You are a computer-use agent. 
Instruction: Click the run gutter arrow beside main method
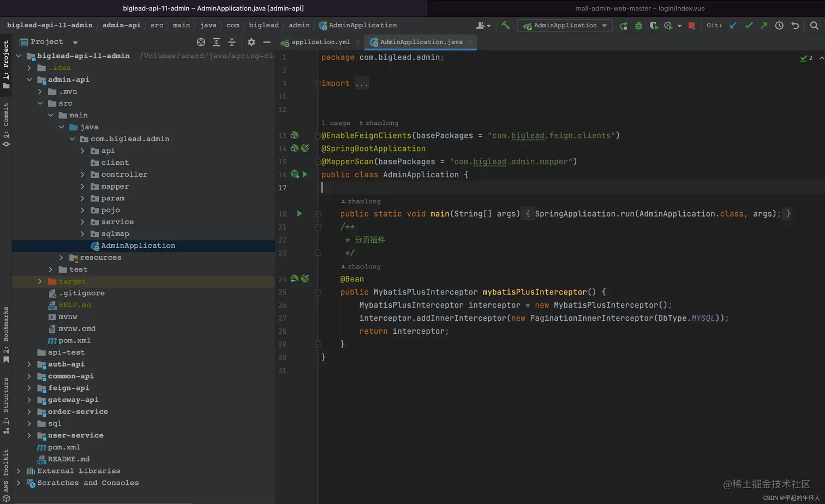[x=299, y=214]
